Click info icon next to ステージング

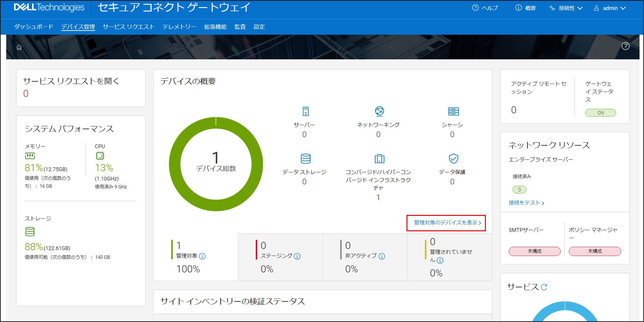(x=297, y=256)
